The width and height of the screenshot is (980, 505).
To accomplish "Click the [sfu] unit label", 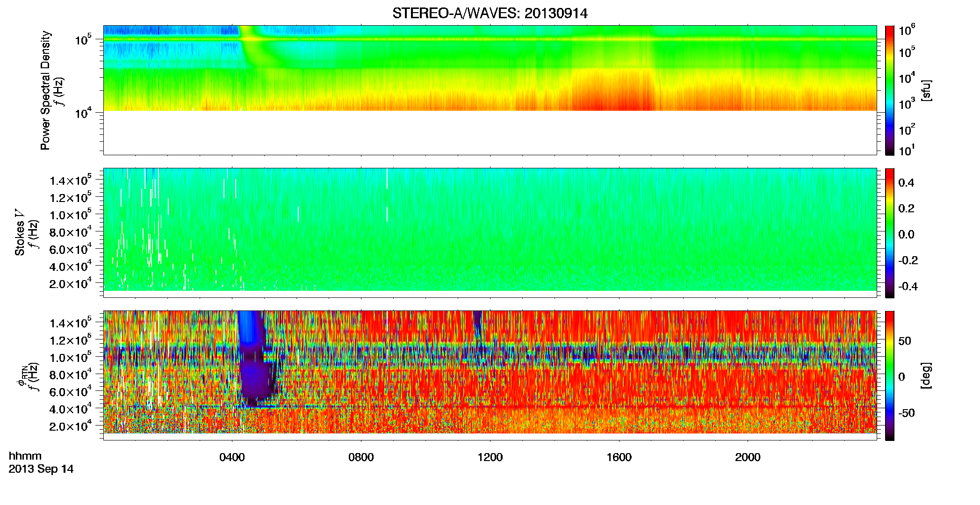I will [x=926, y=90].
